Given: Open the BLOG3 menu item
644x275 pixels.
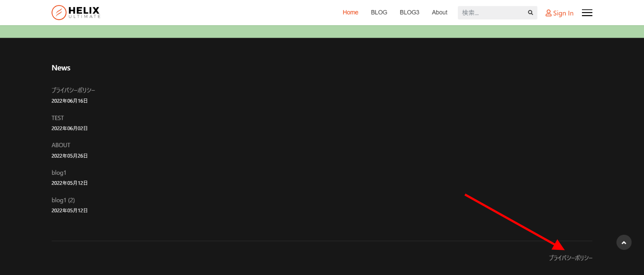Looking at the screenshot, I should [409, 13].
